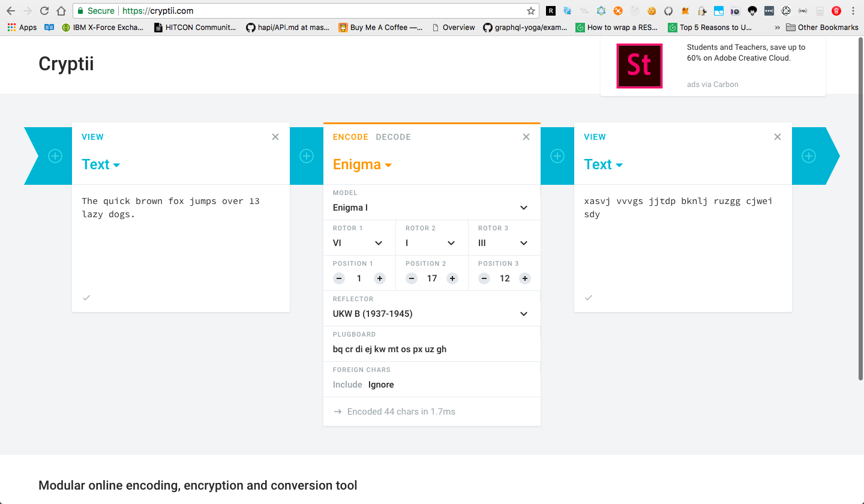Expand the Enigma I model dropdown
This screenshot has height=504, width=864.
(x=432, y=208)
